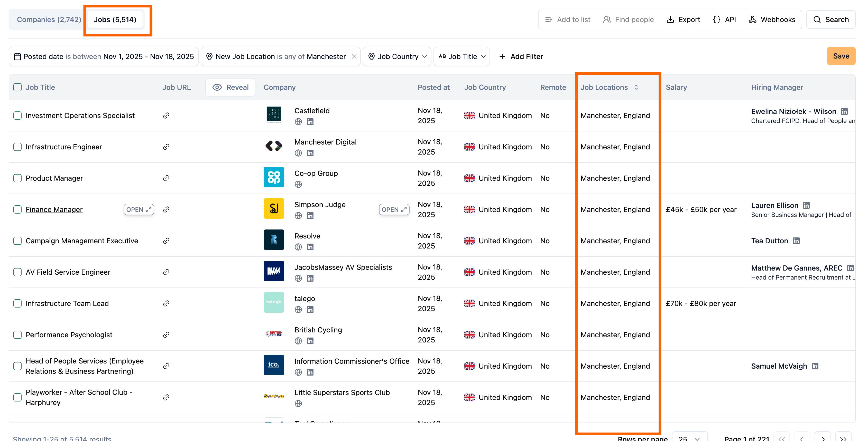Expand the Job Country filter dropdown
The image size is (868, 441).
pos(397,56)
